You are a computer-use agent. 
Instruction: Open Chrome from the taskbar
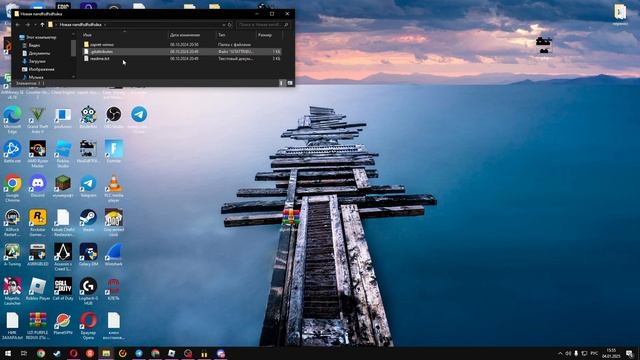[41, 353]
